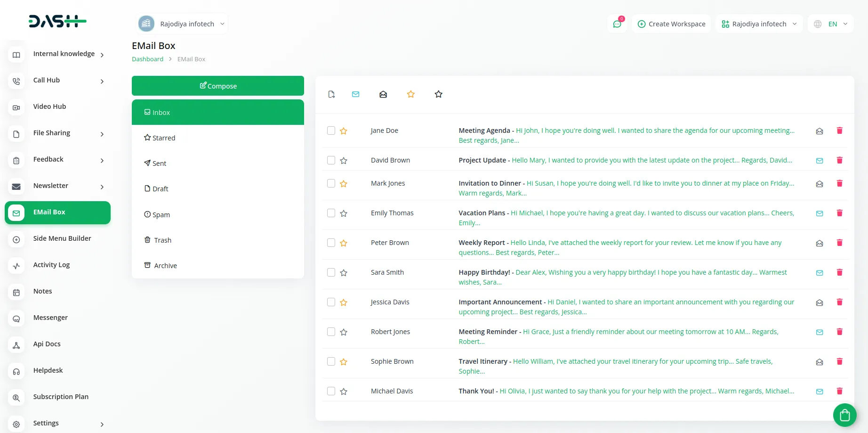Click the open envelope icon on Sophie Brown row

click(x=820, y=362)
